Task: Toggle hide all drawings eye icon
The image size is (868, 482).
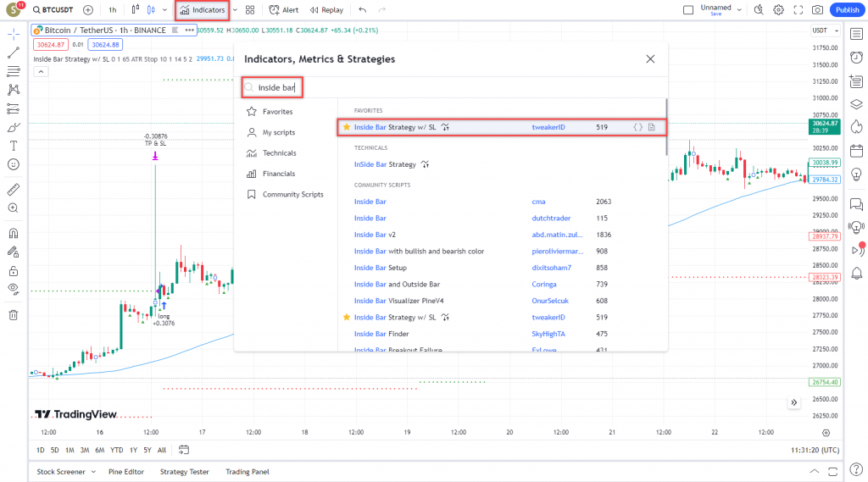Action: pos(13,289)
